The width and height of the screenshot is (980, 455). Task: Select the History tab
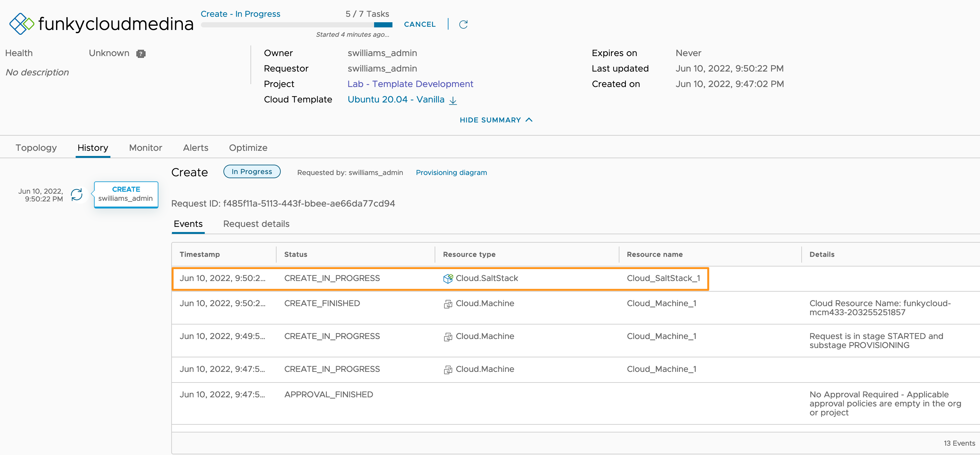(93, 148)
